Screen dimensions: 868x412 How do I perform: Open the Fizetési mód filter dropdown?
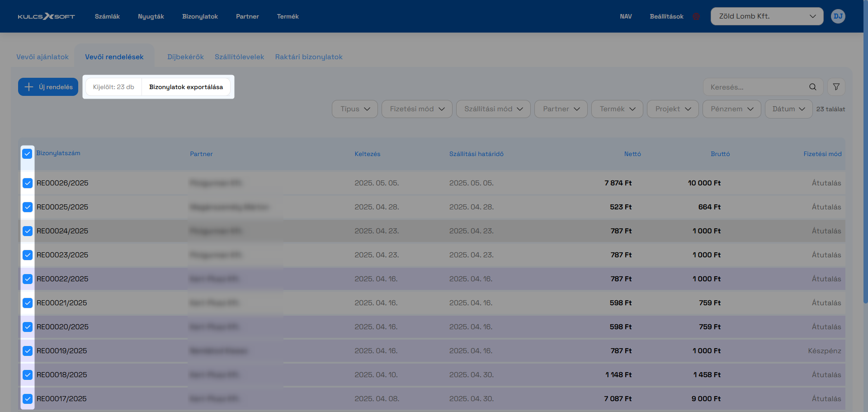(417, 109)
